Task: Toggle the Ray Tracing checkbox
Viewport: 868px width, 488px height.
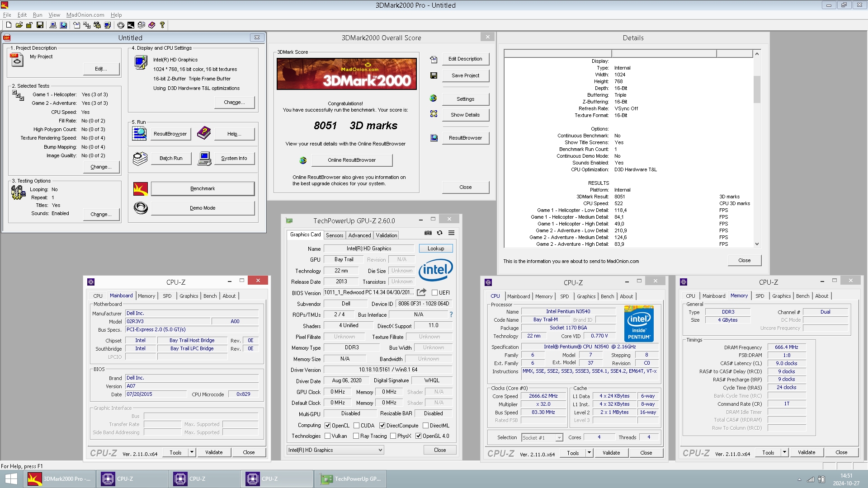Action: click(x=356, y=436)
